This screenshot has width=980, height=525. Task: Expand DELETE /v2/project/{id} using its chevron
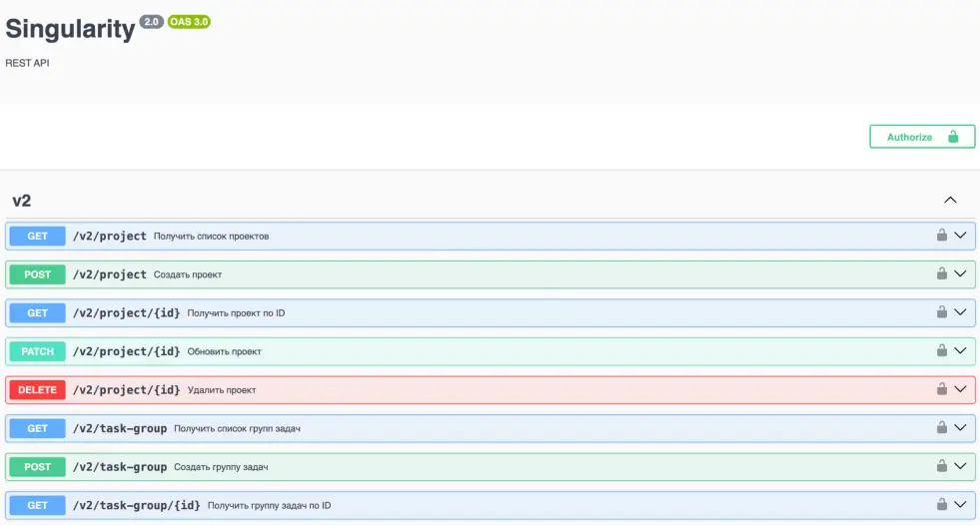click(x=961, y=389)
